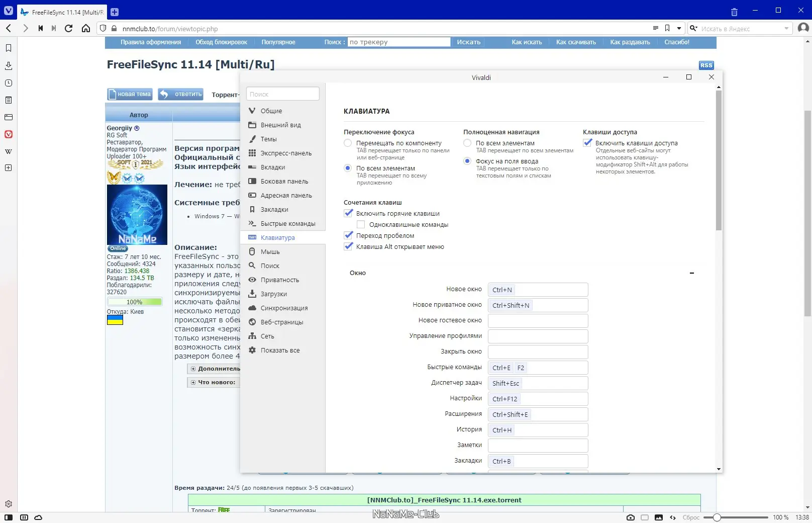Select 'Перемещать по компоненту' radio option
Image resolution: width=812 pixels, height=523 pixels.
348,143
